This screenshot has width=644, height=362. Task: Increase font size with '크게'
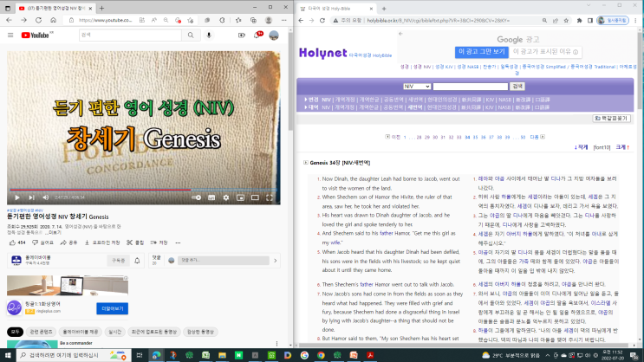click(622, 147)
